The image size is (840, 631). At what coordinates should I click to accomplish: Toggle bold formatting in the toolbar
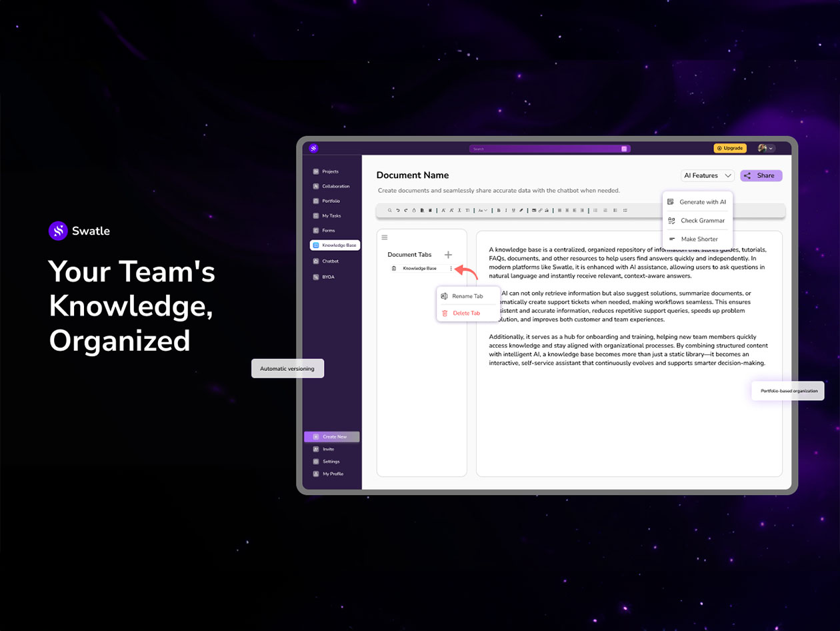tap(499, 210)
